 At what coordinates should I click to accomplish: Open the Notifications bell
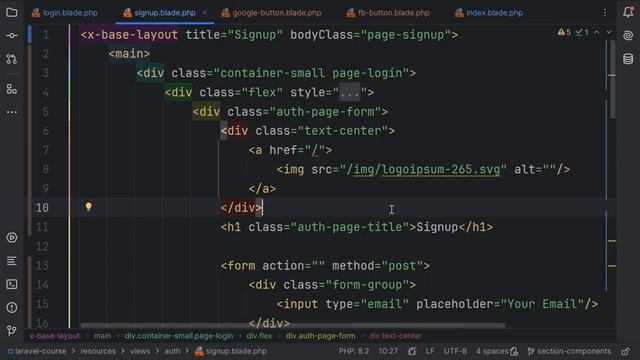628,12
